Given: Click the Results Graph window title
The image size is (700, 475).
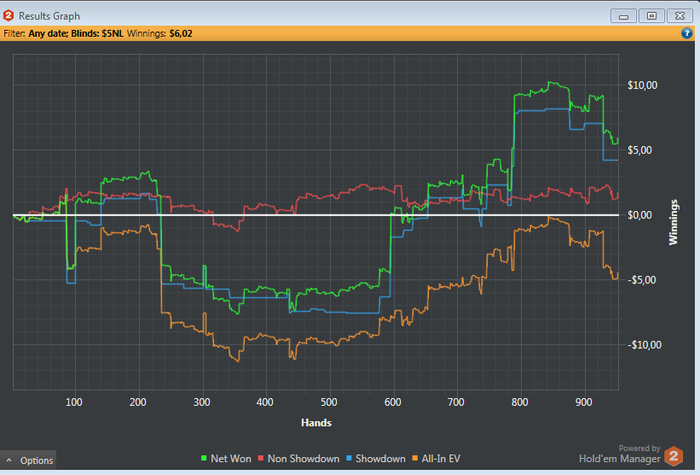Looking at the screenshot, I should tap(49, 16).
